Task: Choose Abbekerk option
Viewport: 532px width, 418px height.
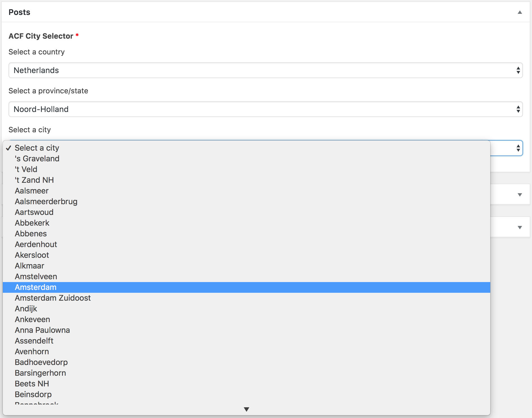Action: [x=247, y=223]
